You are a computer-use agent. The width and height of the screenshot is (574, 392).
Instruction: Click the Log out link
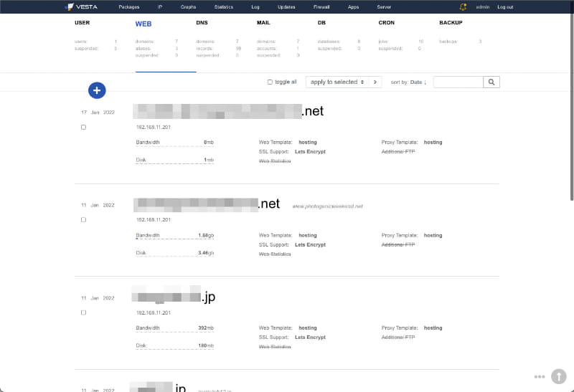click(505, 7)
